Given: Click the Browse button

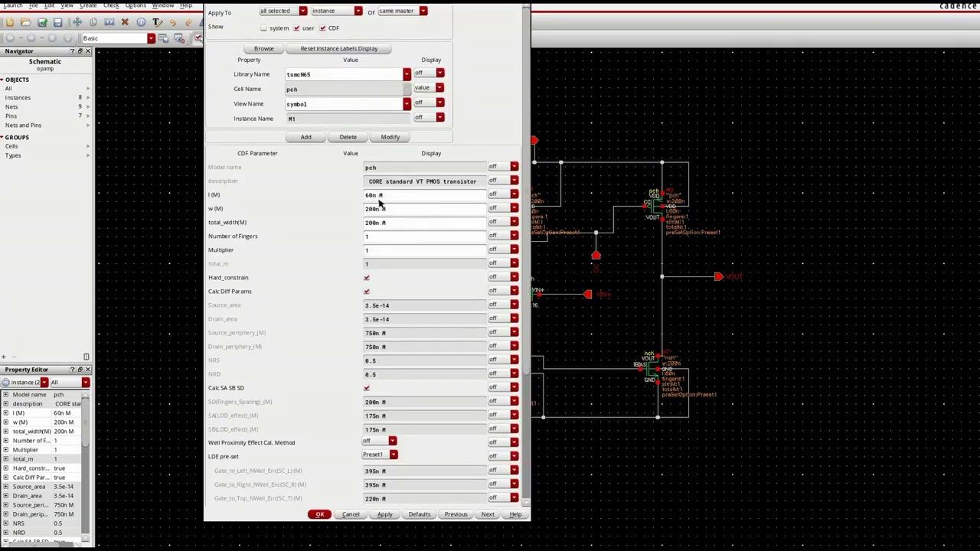Looking at the screenshot, I should click(263, 49).
